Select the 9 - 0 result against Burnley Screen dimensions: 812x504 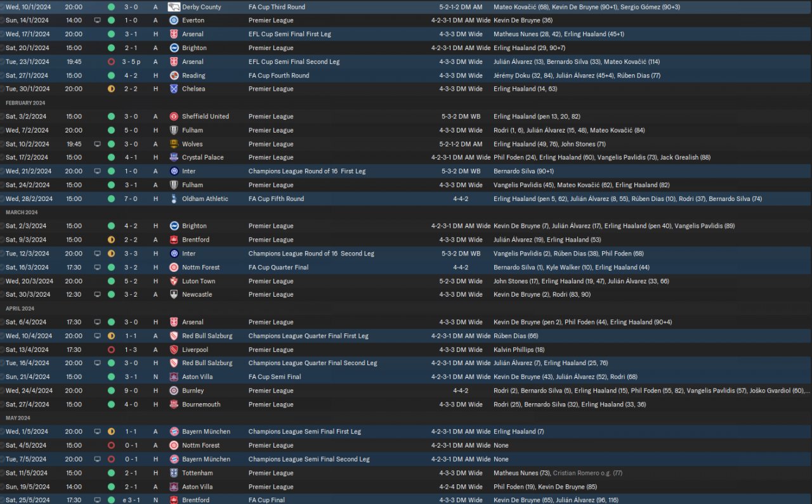tap(132, 391)
